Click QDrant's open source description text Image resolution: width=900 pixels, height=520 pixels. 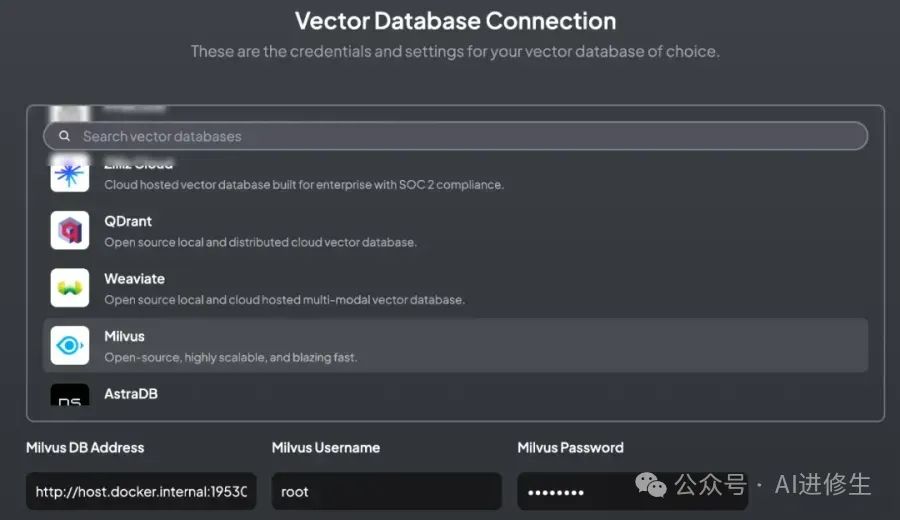coord(260,242)
